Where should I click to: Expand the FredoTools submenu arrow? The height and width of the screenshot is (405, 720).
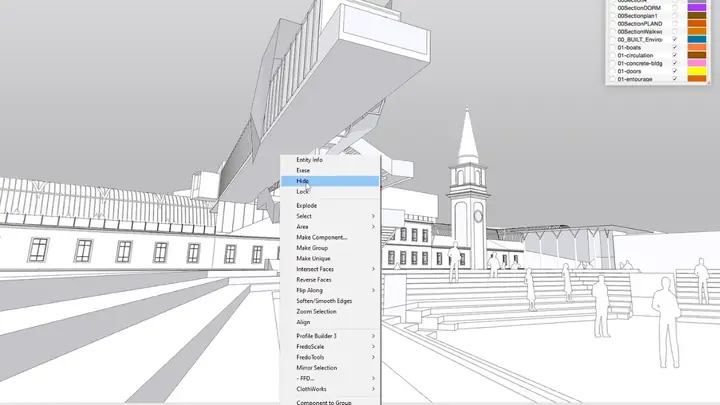point(373,357)
